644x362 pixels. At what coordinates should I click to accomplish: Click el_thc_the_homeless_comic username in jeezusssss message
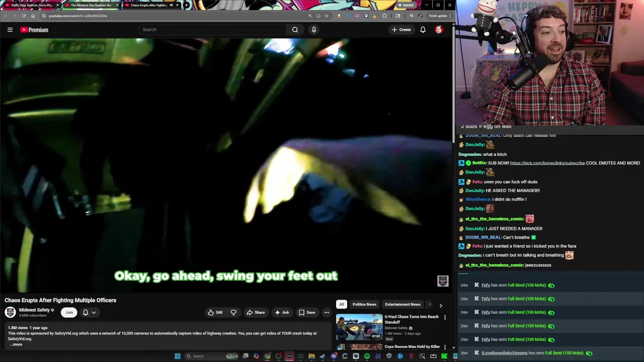pyautogui.click(x=495, y=265)
